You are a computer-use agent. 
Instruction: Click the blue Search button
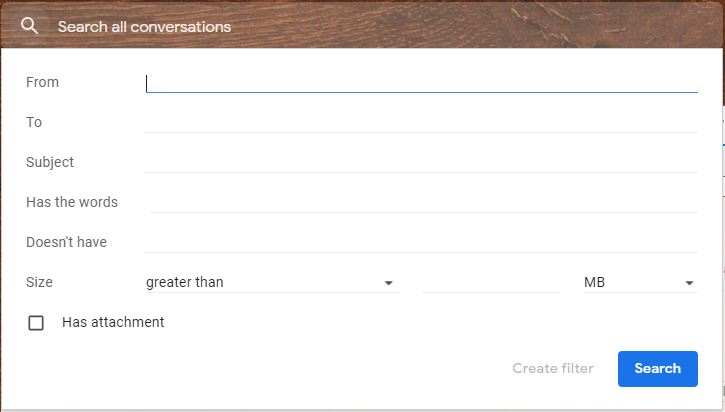[657, 369]
